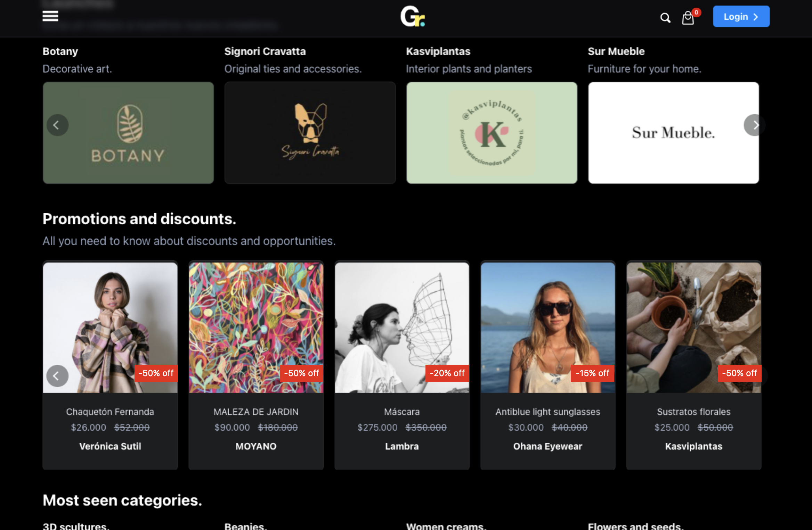Screen dimensions: 812x530
Task: Click the $25.000 price of Sustratos florales
Action: pos(672,428)
